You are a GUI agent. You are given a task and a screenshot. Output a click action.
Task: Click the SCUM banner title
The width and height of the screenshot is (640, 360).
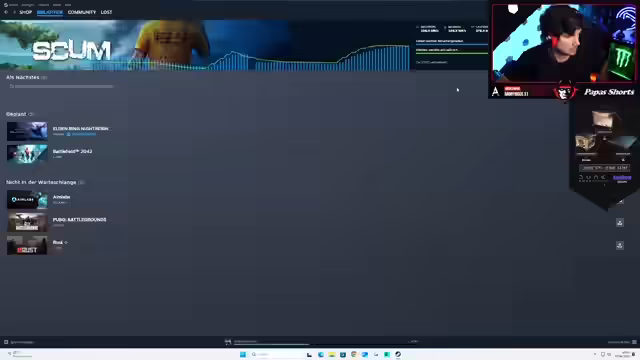click(71, 51)
